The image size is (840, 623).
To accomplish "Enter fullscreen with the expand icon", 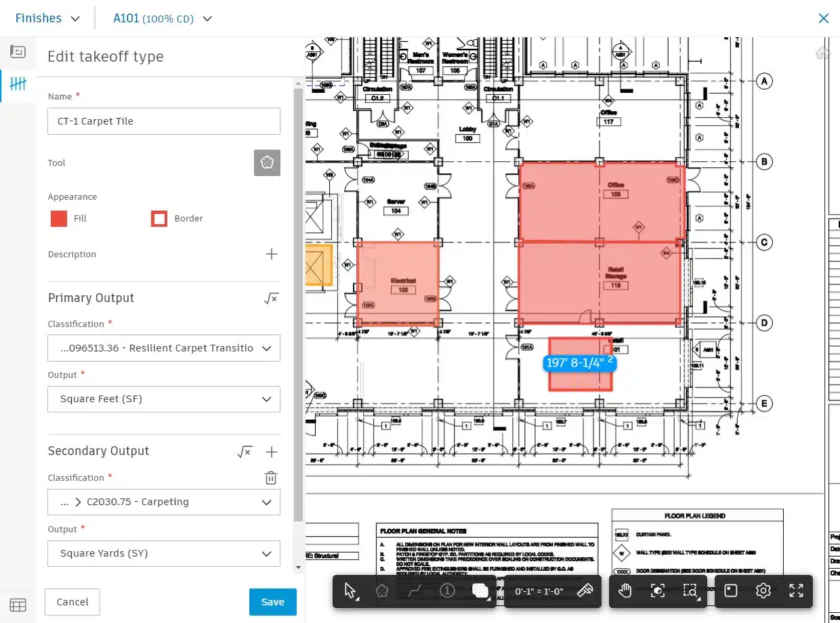I will coord(797,590).
